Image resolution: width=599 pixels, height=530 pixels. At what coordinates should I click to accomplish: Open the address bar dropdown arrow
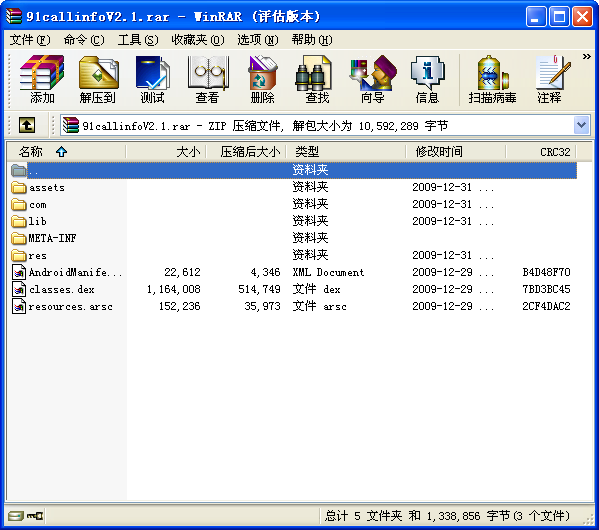[581, 125]
